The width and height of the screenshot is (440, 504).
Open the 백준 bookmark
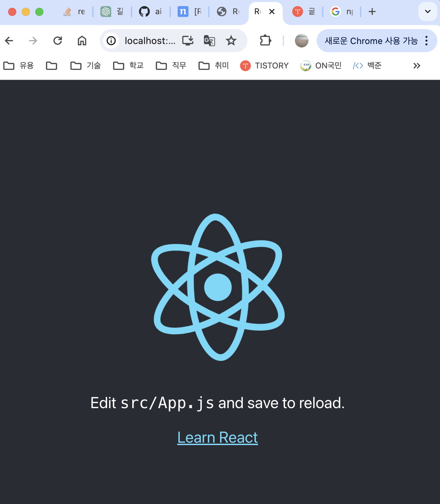(367, 65)
